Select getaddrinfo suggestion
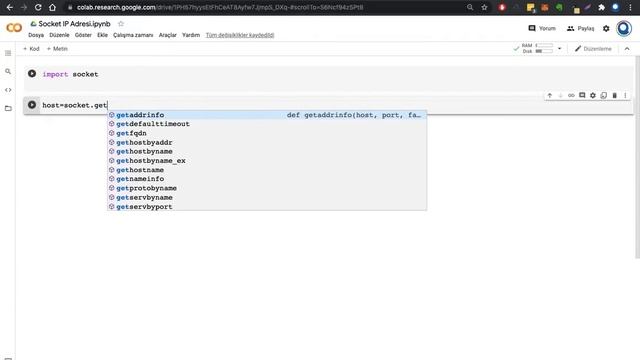Viewport: 640px width, 360px height. pyautogui.click(x=267, y=115)
